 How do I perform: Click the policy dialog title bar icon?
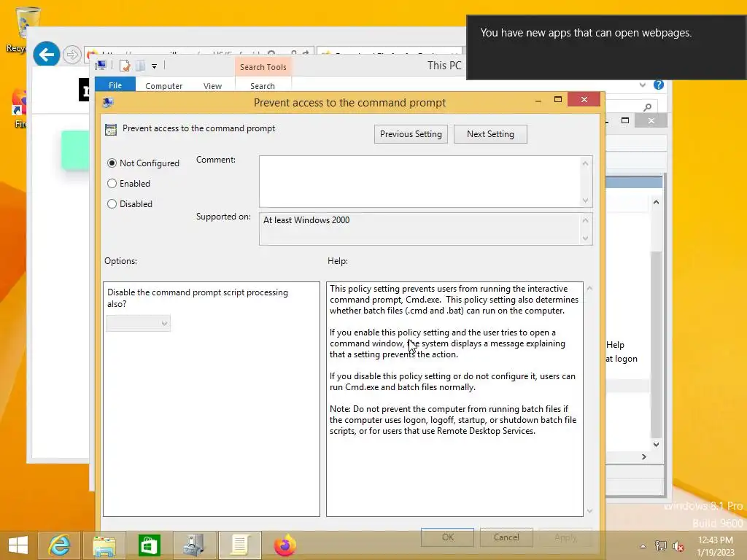tap(108, 102)
